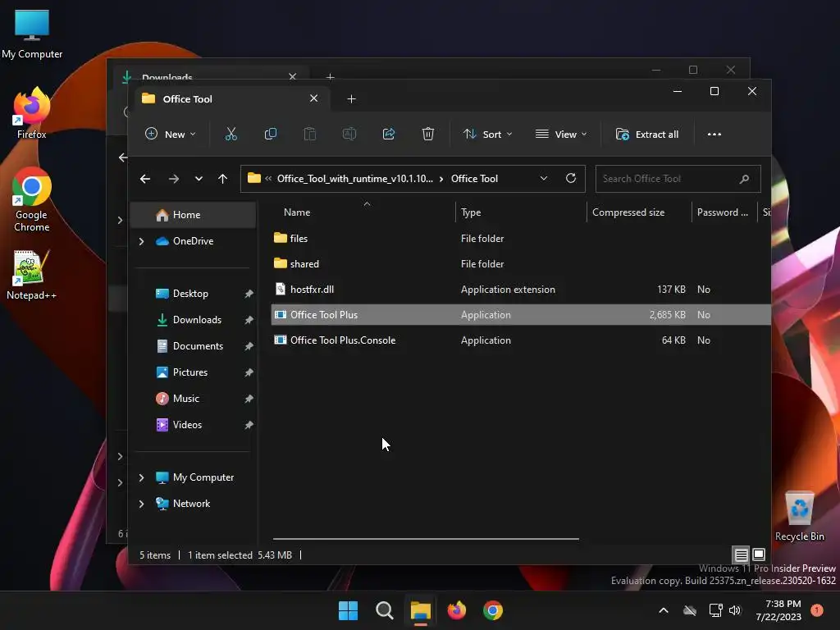Open taskbar Search
840x630 pixels.
pos(384,610)
